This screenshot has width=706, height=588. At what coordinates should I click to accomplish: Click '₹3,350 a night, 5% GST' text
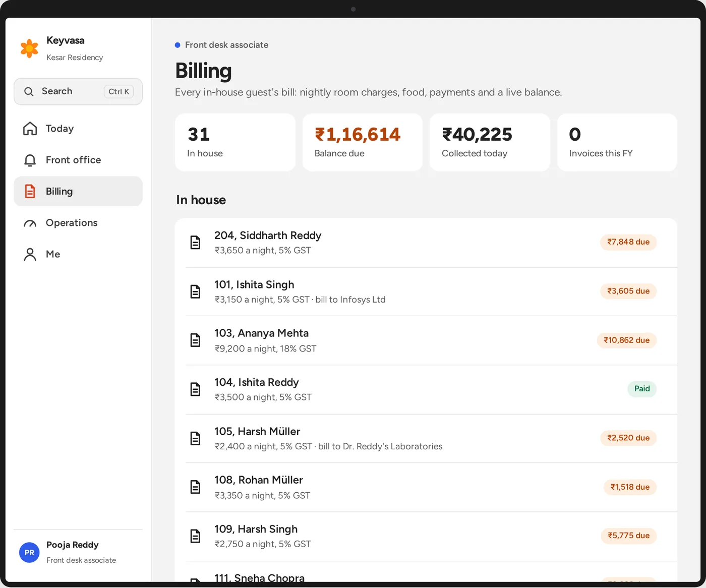click(262, 496)
